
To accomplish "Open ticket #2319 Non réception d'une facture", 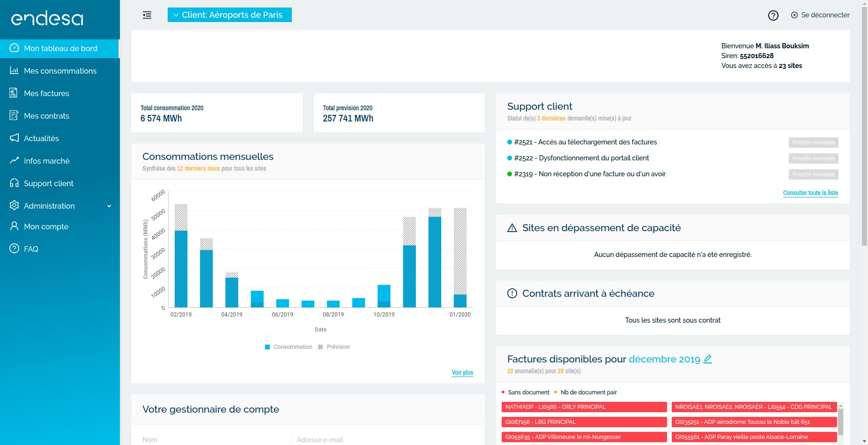I will tap(590, 174).
